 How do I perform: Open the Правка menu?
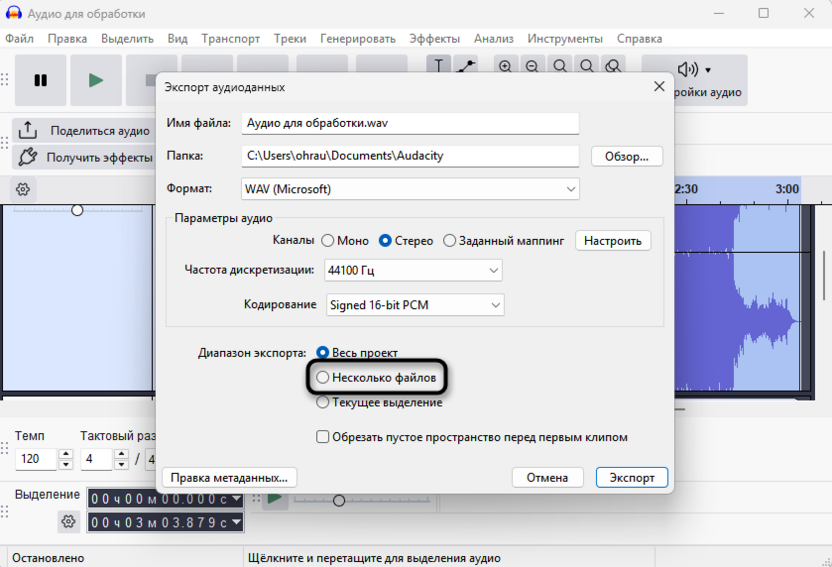(67, 39)
